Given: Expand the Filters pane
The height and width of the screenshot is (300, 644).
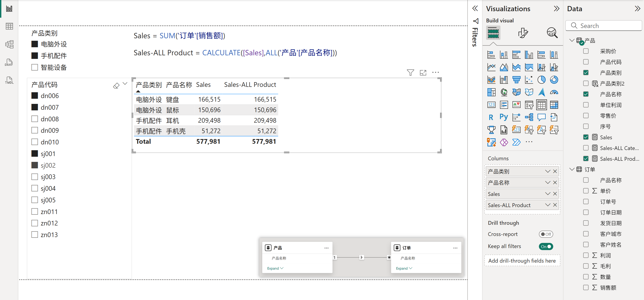Looking at the screenshot, I should click(x=475, y=8).
